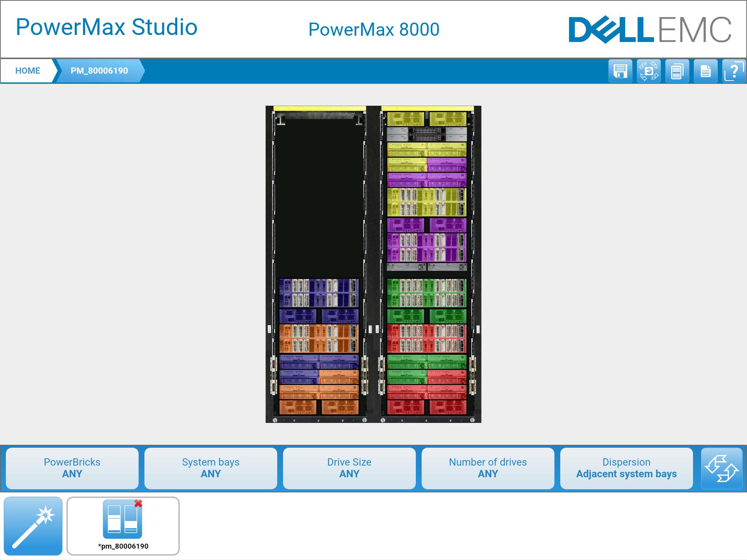Image resolution: width=747 pixels, height=560 pixels.
Task: Expand the System bays ANY selector
Action: pyautogui.click(x=210, y=468)
